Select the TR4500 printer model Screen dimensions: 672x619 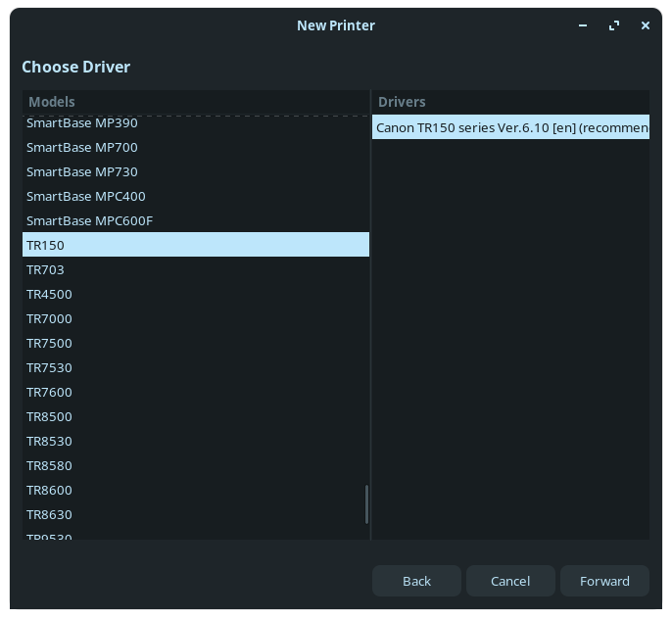click(x=49, y=294)
